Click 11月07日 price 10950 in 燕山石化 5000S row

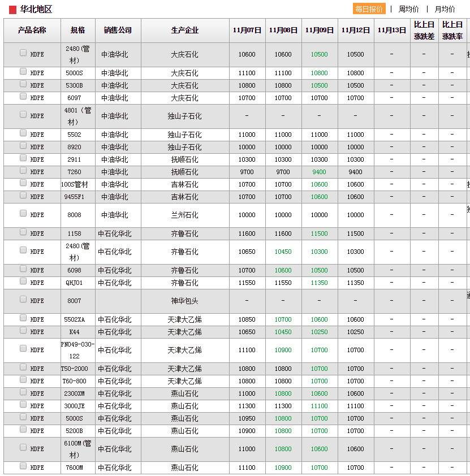point(247,419)
